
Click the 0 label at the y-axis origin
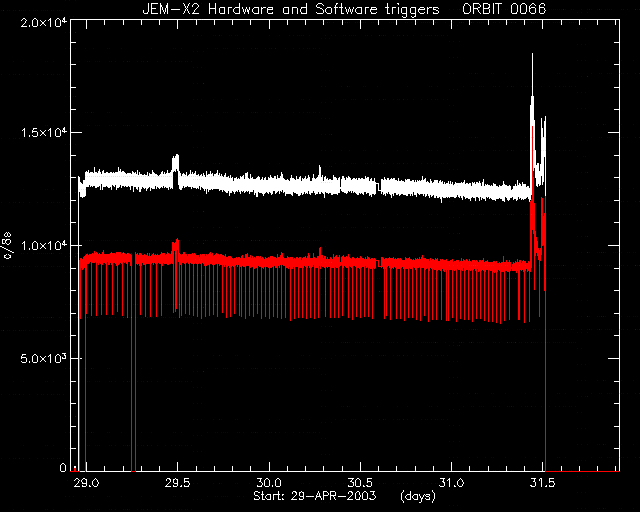click(x=62, y=467)
